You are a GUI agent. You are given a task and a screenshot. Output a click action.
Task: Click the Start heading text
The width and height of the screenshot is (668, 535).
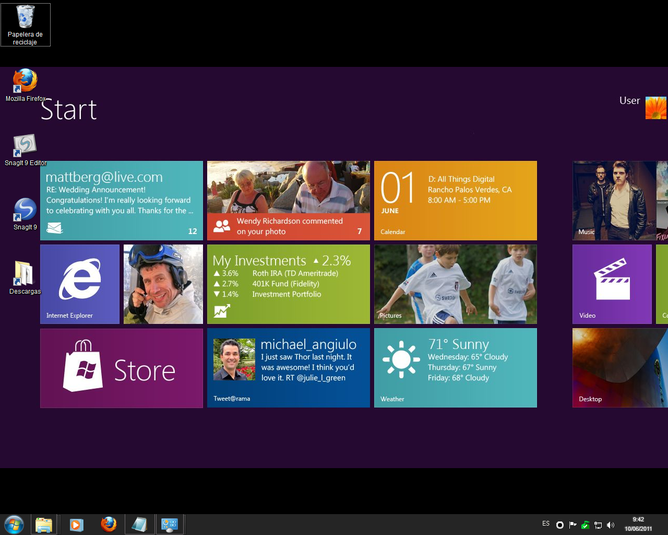click(x=69, y=110)
